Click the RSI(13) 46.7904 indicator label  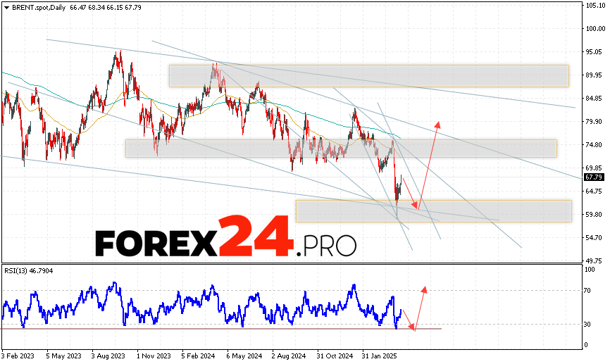pos(27,270)
